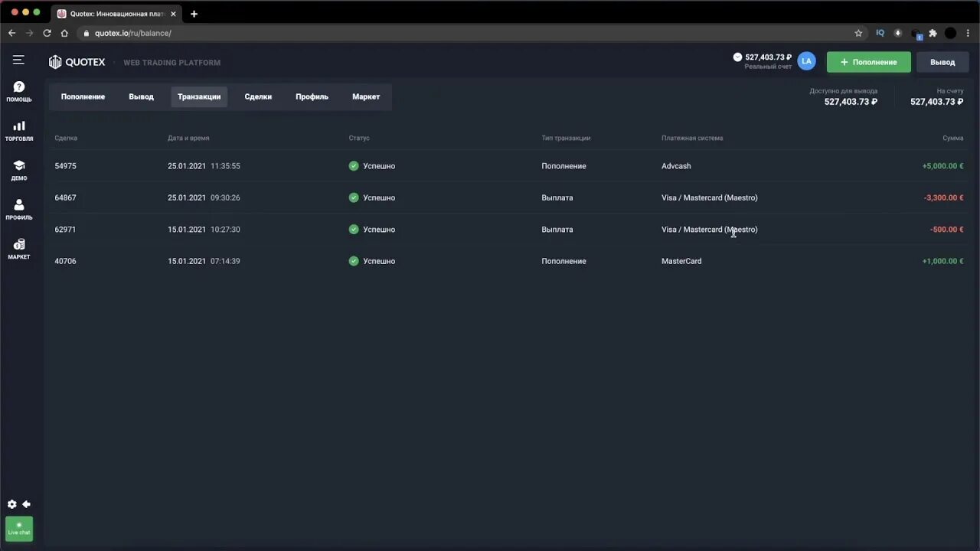Open a new browser tab
Viewport: 980px width, 551px height.
pos(194,14)
